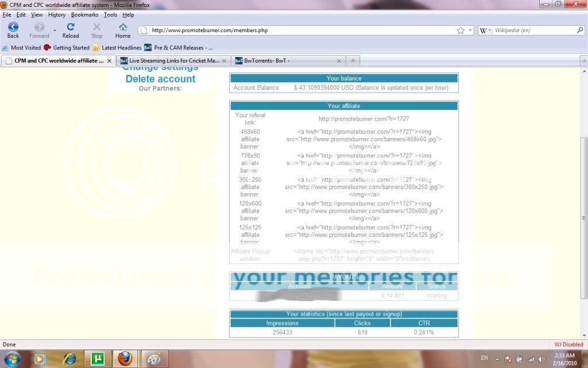Open the list all tabs dropdown
Image resolution: width=588 pixels, height=368 pixels.
(583, 60)
